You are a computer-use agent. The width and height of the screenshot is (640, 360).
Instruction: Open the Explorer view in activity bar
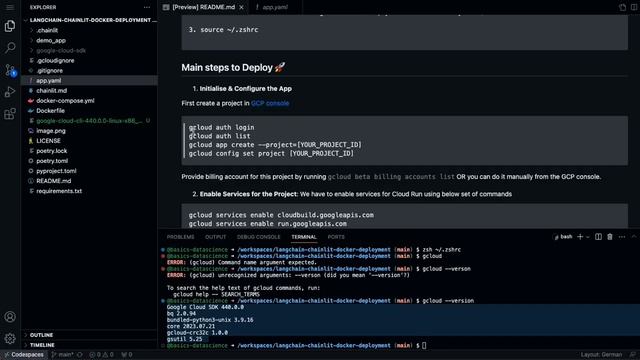(10, 26)
